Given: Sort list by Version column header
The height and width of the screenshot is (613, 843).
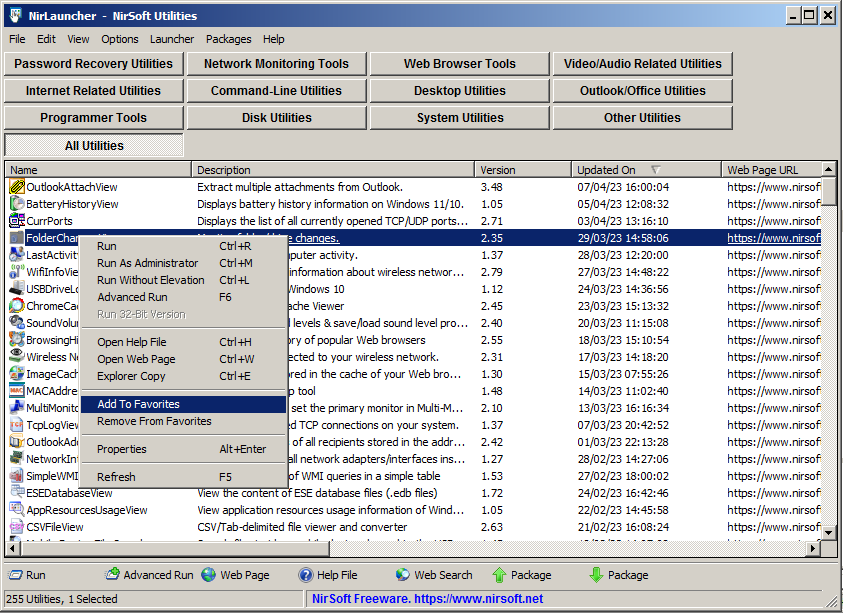Looking at the screenshot, I should [x=523, y=170].
